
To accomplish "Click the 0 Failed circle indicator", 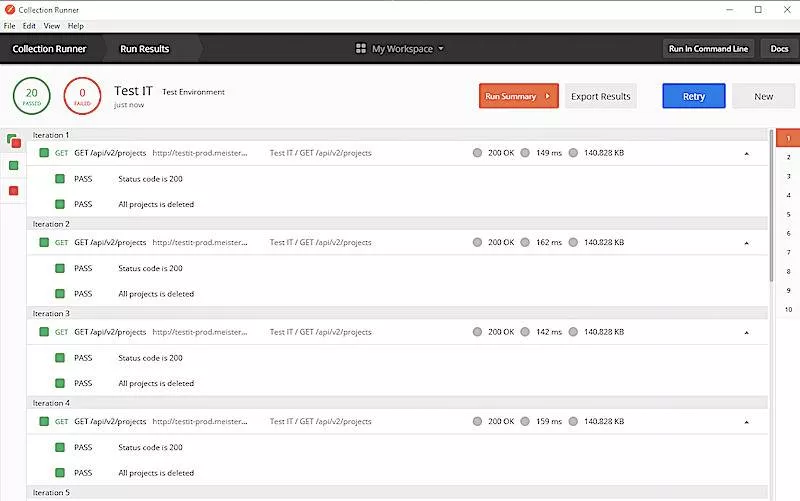I will click(x=82, y=96).
